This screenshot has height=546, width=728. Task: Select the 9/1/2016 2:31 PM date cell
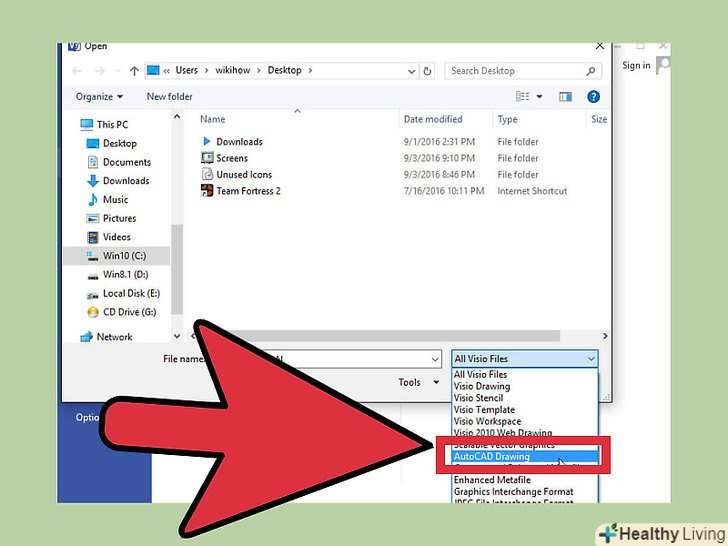[439, 142]
